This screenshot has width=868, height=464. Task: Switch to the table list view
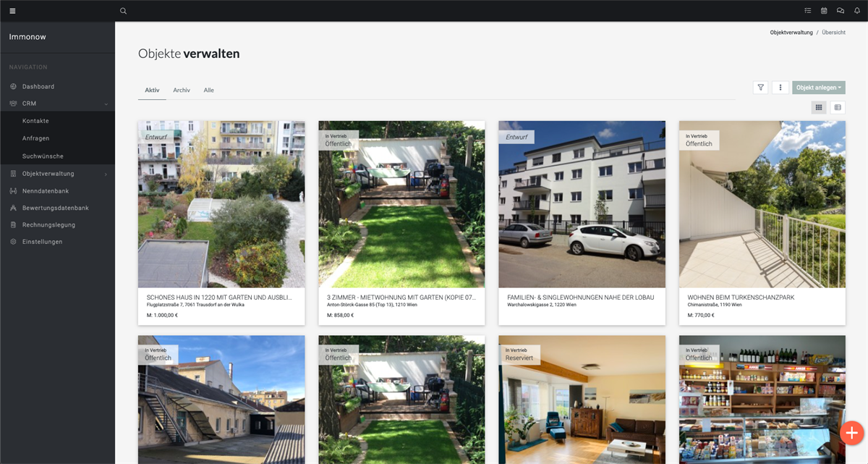[x=838, y=107]
